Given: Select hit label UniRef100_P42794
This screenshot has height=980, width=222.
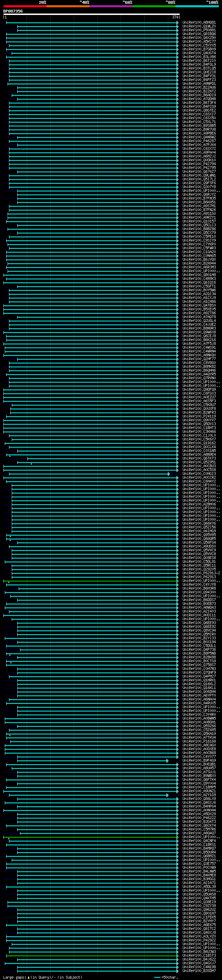Looking at the screenshot, I should (x=199, y=164).
